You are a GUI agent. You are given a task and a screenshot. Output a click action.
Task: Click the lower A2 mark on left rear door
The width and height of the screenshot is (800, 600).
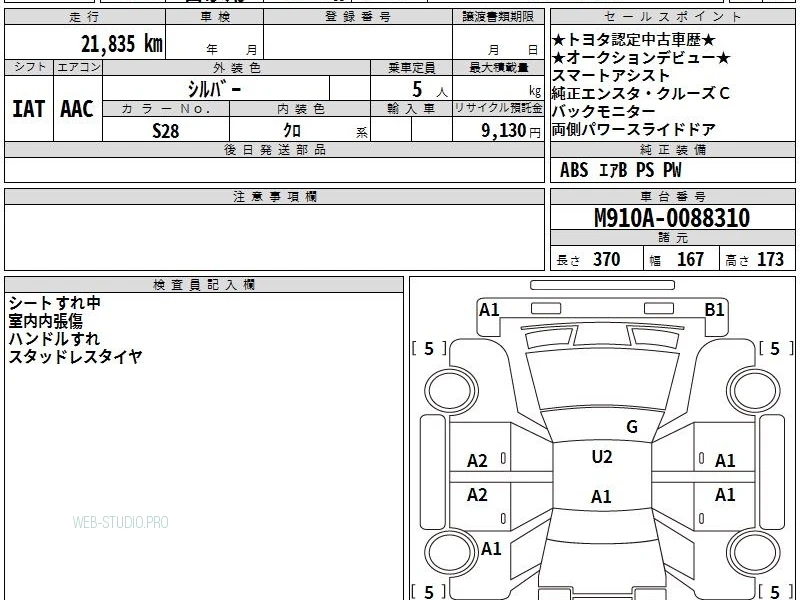(x=477, y=494)
